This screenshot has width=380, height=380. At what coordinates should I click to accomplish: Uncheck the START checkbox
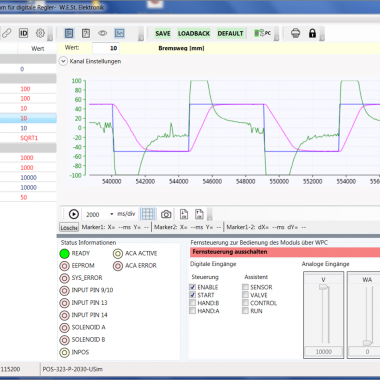192,295
